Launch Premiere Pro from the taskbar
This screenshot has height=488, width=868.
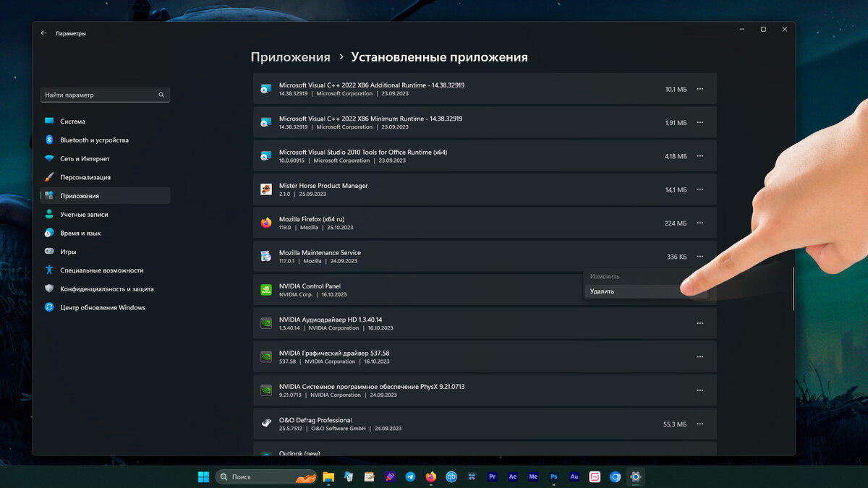click(493, 476)
